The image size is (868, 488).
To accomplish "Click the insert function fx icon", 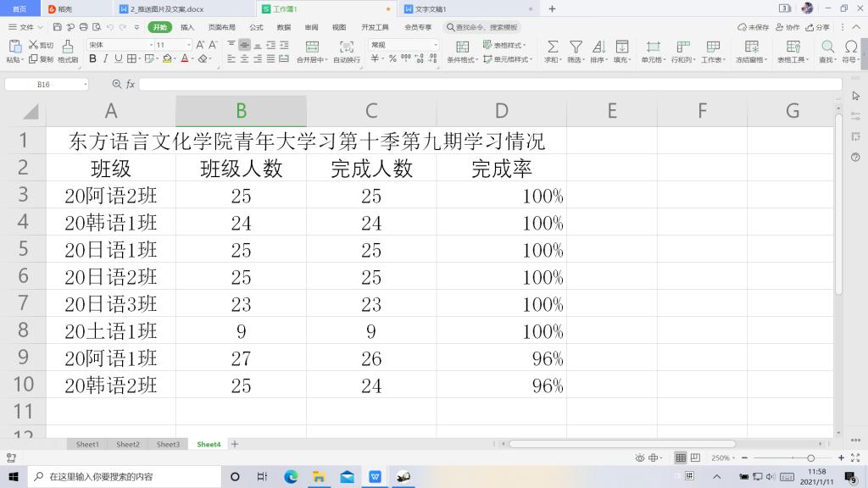I will [x=131, y=85].
